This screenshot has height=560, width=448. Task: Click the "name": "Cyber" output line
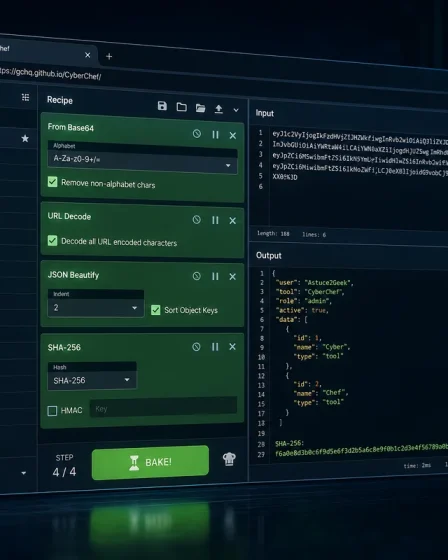click(x=322, y=347)
